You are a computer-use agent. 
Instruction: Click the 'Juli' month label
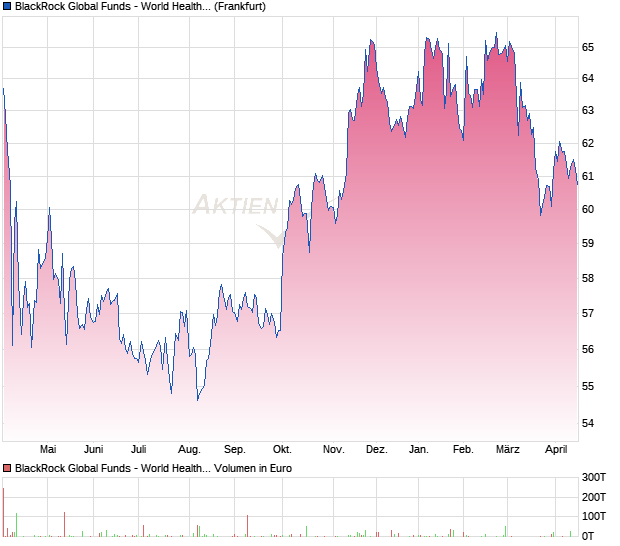(x=139, y=450)
